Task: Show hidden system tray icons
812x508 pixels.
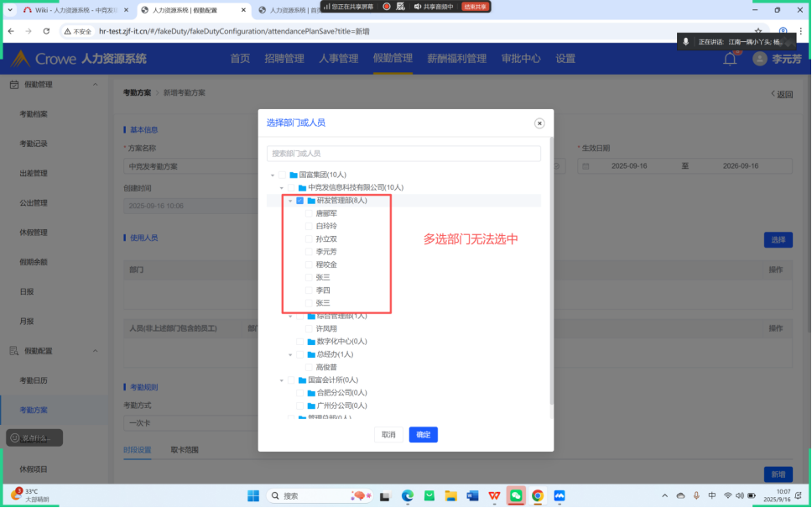Action: tap(665, 496)
